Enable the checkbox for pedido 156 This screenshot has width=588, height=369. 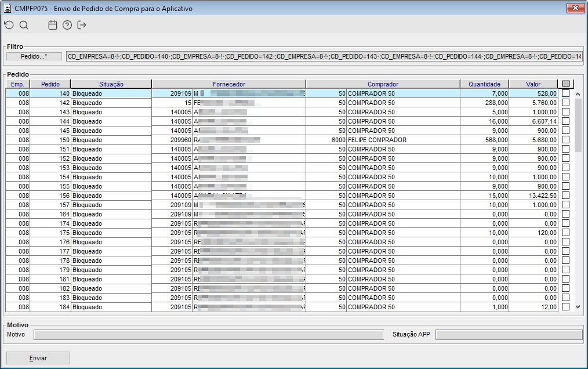click(565, 195)
